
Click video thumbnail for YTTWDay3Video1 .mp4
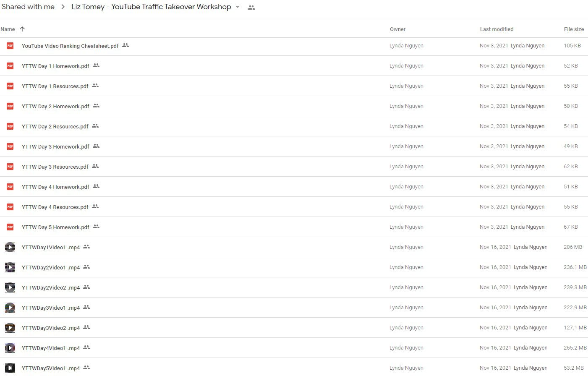[10, 308]
